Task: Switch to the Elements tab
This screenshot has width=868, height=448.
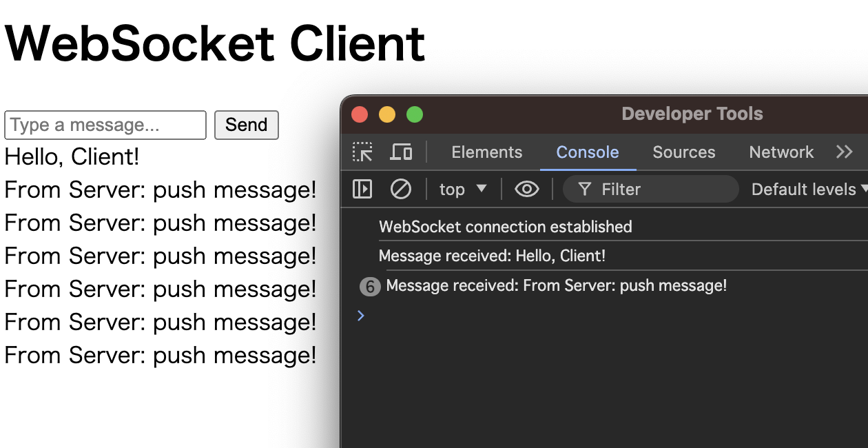Action: pos(486,152)
